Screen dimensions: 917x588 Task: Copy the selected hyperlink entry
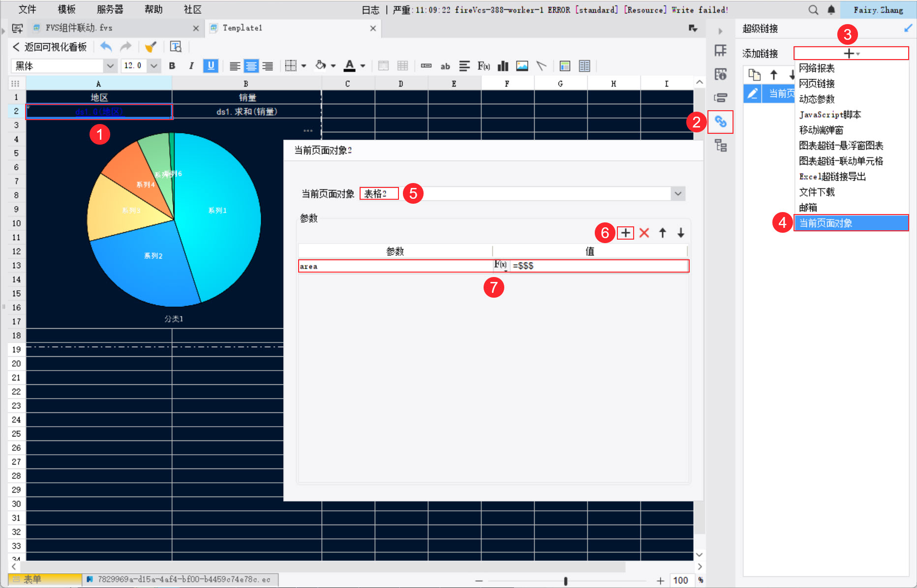754,75
